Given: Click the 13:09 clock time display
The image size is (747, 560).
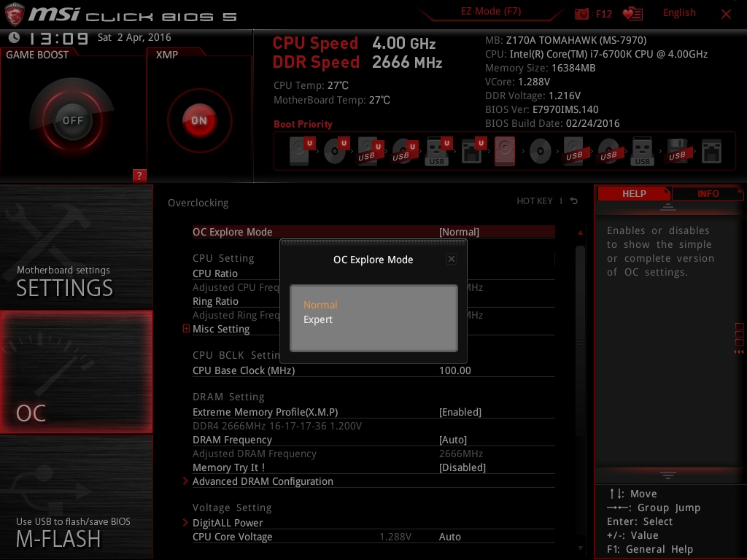Looking at the screenshot, I should (58, 38).
